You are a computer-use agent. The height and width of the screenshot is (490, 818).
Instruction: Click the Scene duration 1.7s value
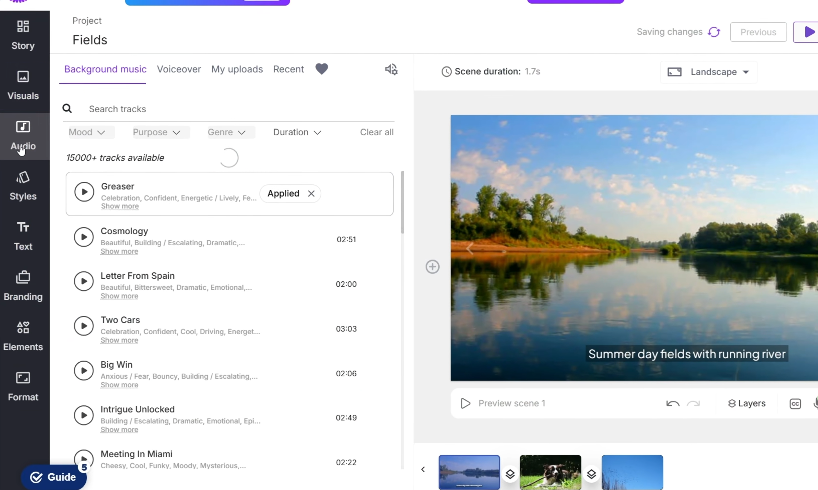coord(532,71)
